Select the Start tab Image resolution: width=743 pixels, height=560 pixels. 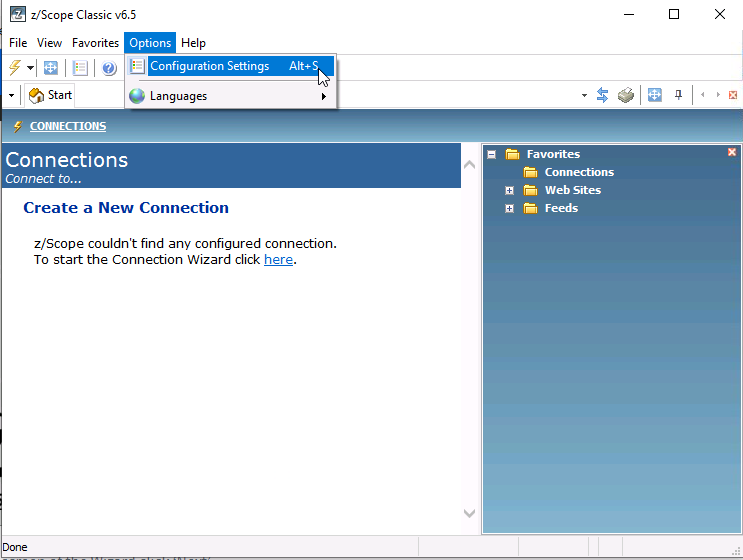point(50,95)
